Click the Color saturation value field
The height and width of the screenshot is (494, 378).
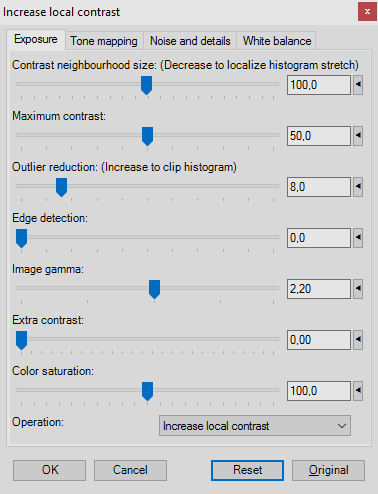coord(319,391)
